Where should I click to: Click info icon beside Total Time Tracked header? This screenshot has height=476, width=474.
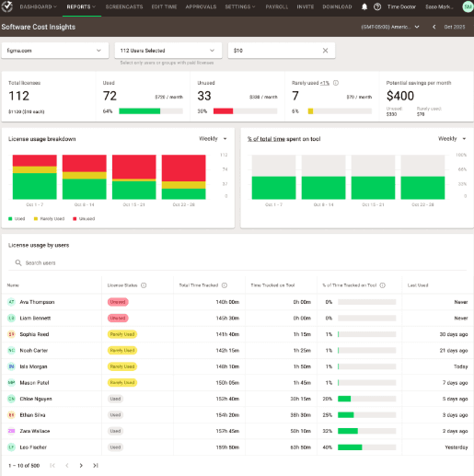pos(225,285)
